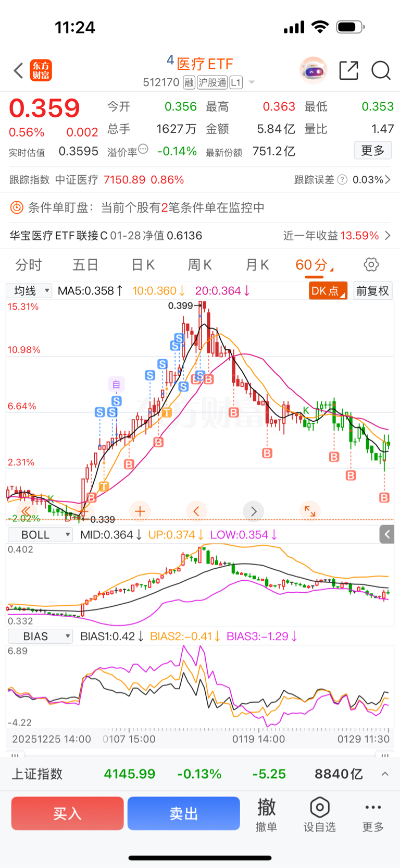The height and width of the screenshot is (868, 400).
Task: Expand 近一年收益 13.59% chevron
Action: tap(387, 236)
